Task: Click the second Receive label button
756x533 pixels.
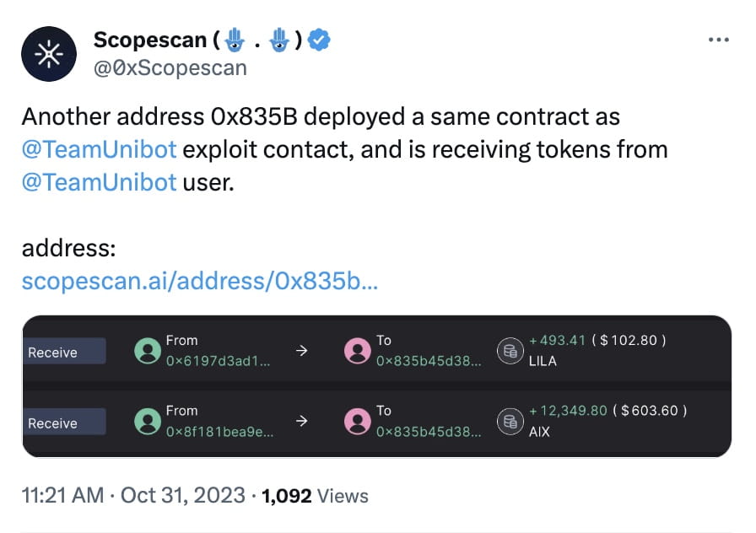Action: (62, 423)
